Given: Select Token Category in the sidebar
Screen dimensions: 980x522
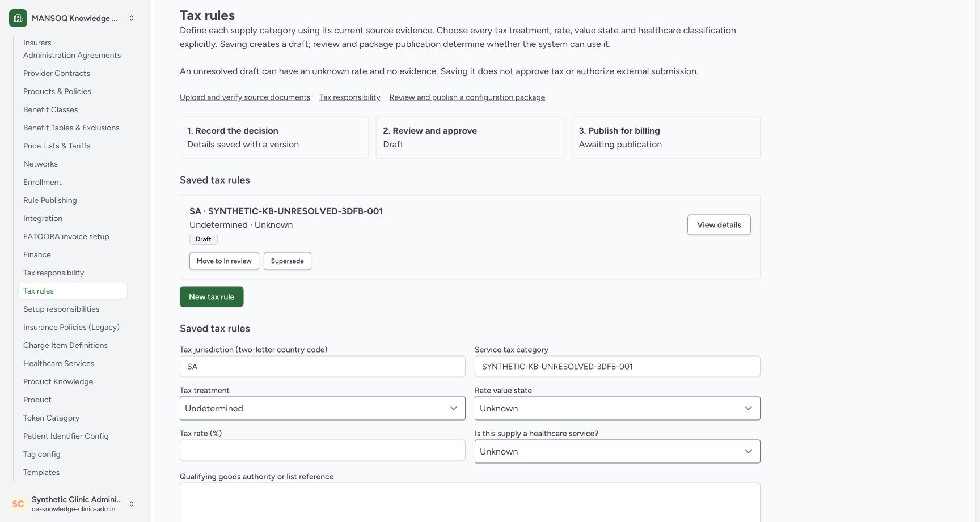Looking at the screenshot, I should coord(52,418).
